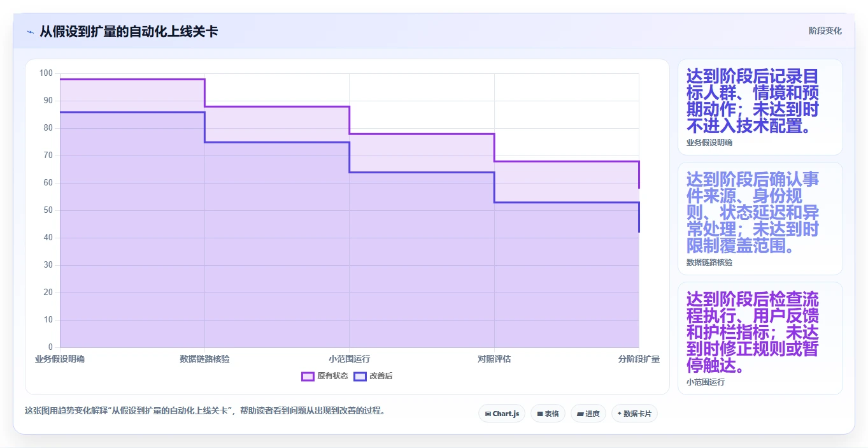The width and height of the screenshot is (868, 448).
Task: Select the Chart.js pill button
Action: click(x=502, y=414)
